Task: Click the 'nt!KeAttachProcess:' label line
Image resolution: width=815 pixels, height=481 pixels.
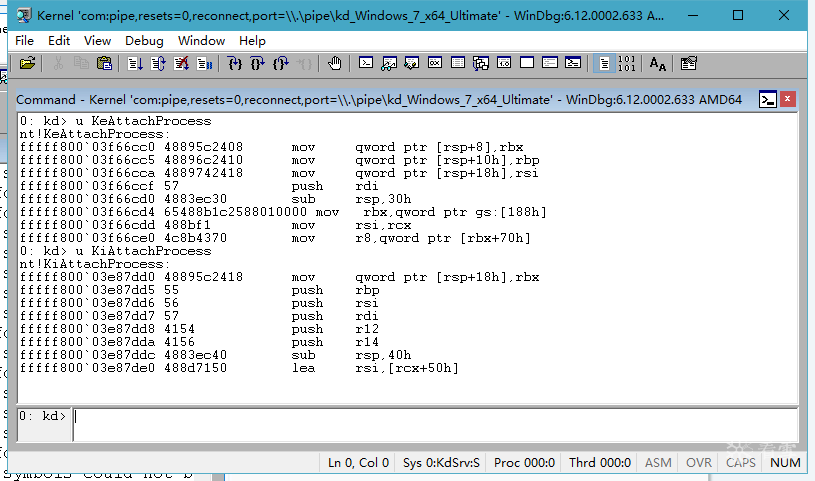Action: (95, 134)
